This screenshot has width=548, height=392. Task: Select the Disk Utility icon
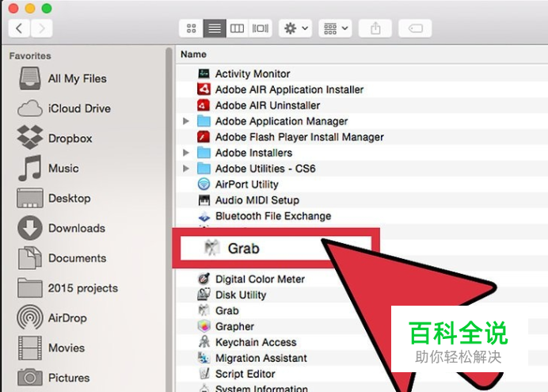(x=204, y=295)
